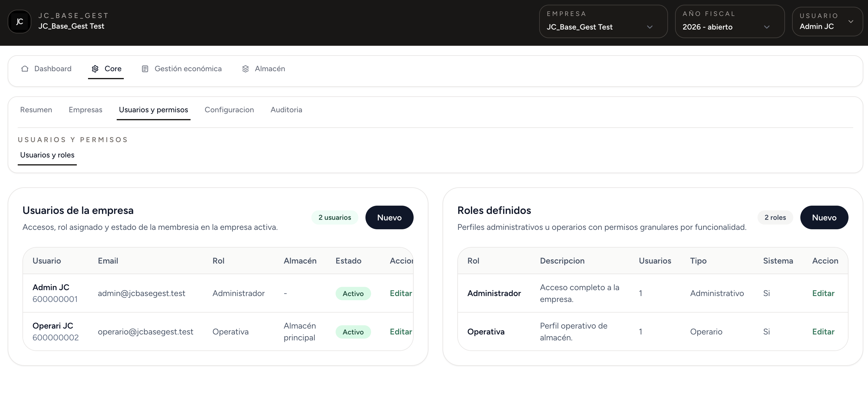Viewport: 868px width, 416px height.
Task: Click the Administrador role name in roles table
Action: pyautogui.click(x=494, y=293)
